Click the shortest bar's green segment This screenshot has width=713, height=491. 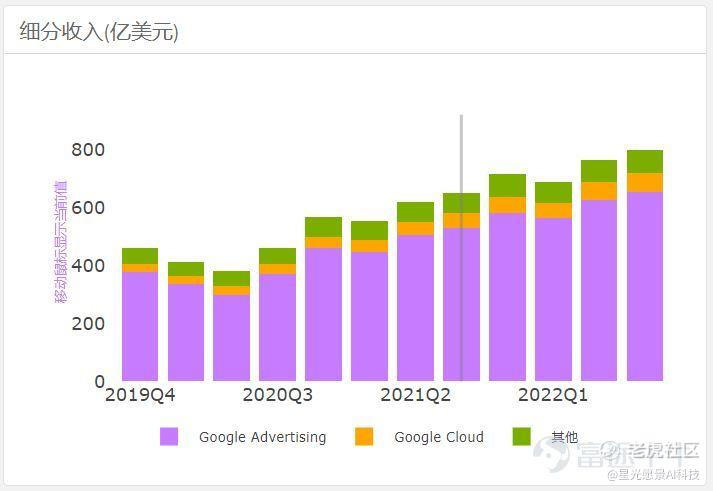[x=231, y=279]
